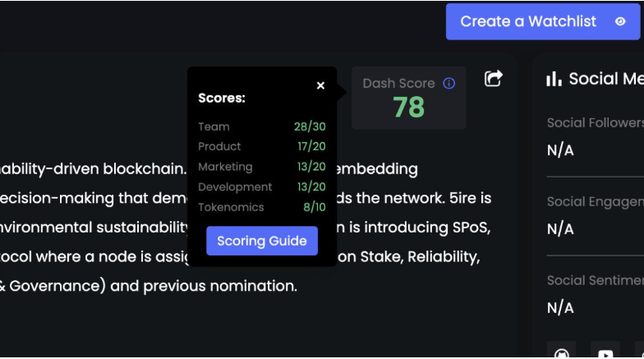This screenshot has width=644, height=359.
Task: Open the Scoring Guide
Action: point(261,241)
